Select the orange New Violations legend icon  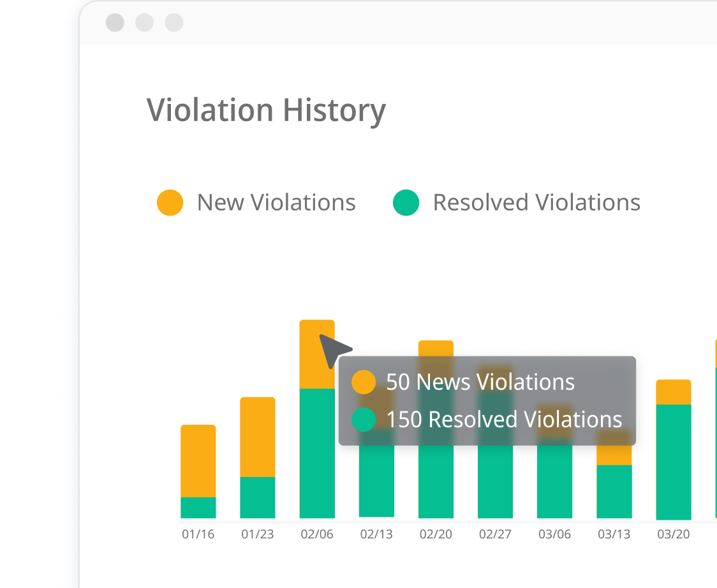coord(170,202)
